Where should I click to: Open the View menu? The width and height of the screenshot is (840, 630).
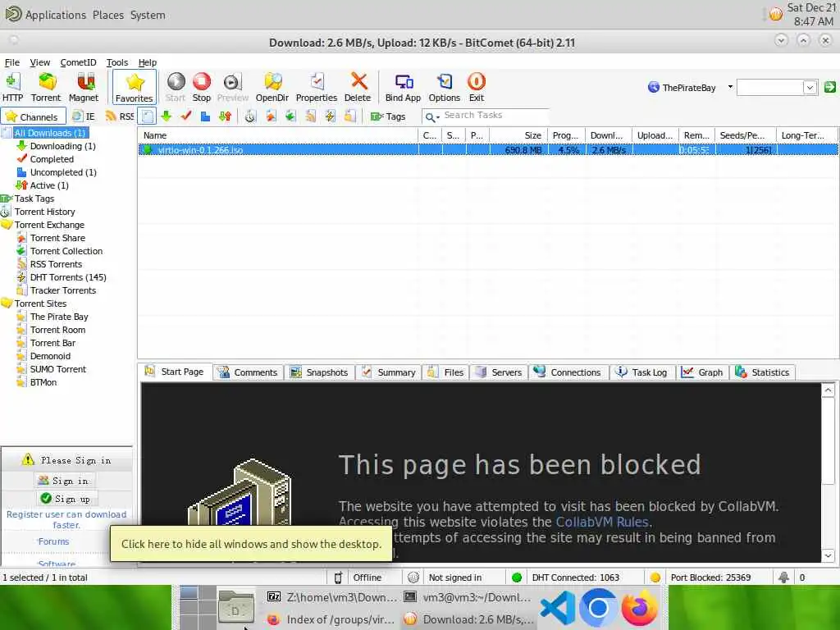39,62
